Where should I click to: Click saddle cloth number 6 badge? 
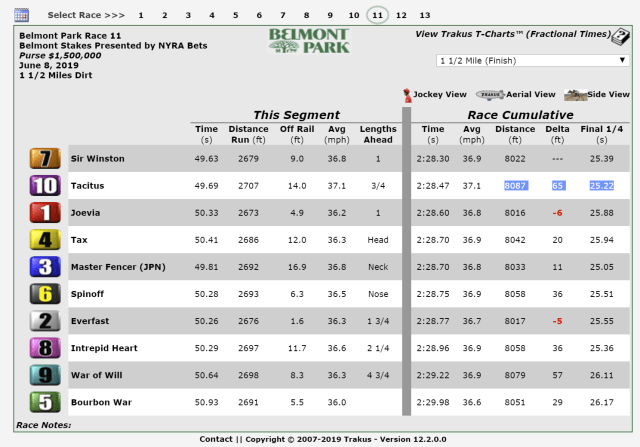(45, 294)
